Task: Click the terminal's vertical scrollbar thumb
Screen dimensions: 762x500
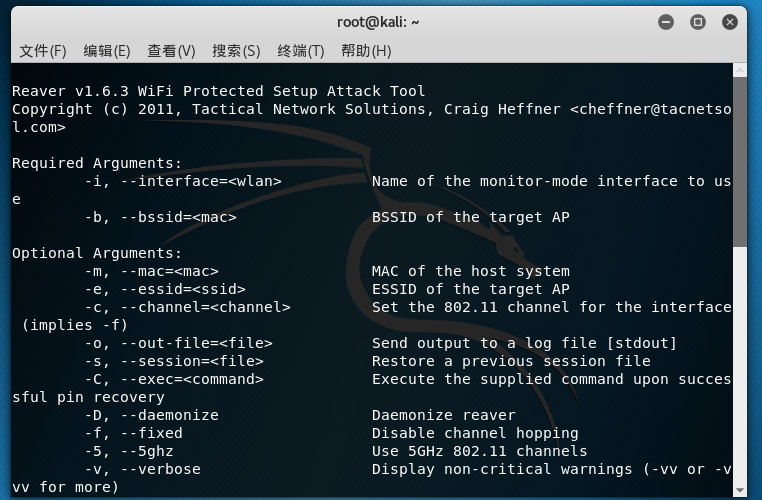Action: pyautogui.click(x=740, y=160)
